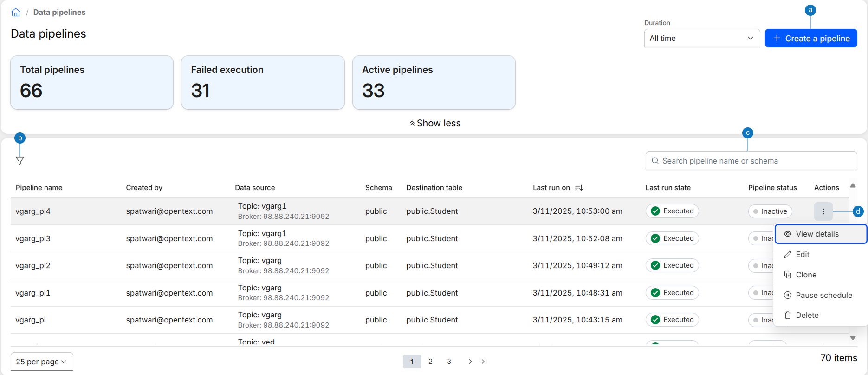Click the Last run state column header
The width and height of the screenshot is (868, 375).
tap(668, 188)
